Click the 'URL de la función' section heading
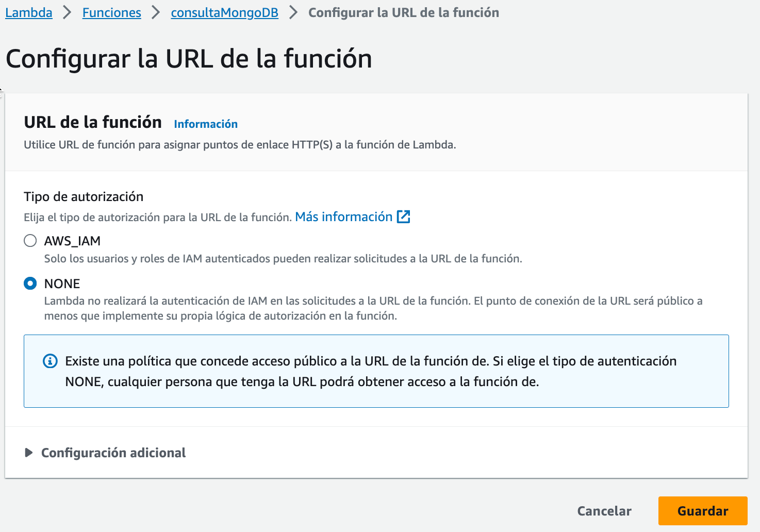 93,122
